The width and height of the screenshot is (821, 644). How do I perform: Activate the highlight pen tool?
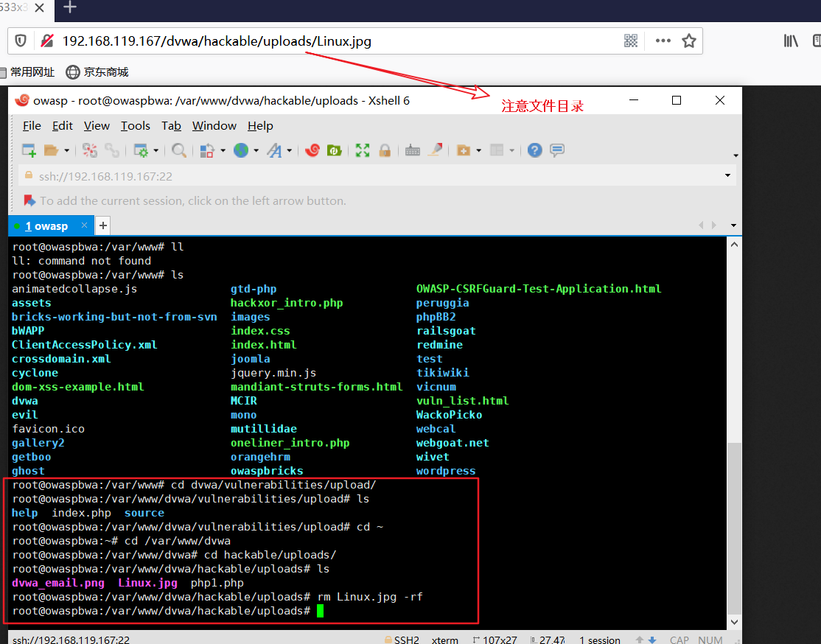436,150
